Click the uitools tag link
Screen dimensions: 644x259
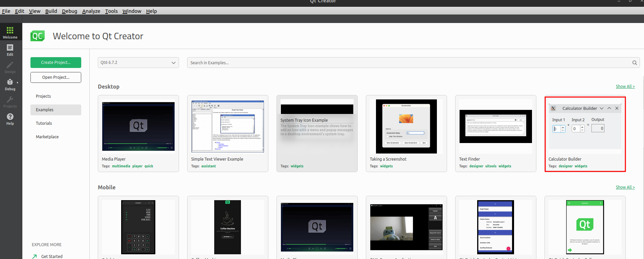(x=491, y=166)
